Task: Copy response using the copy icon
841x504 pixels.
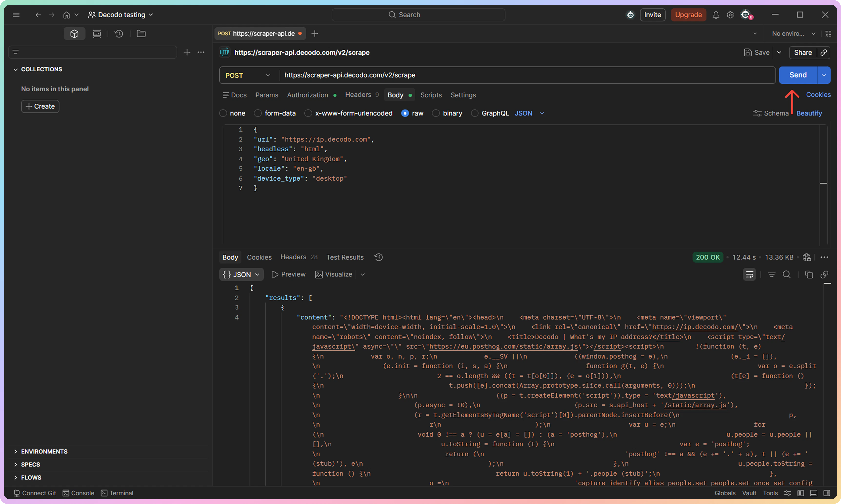Action: 809,274
